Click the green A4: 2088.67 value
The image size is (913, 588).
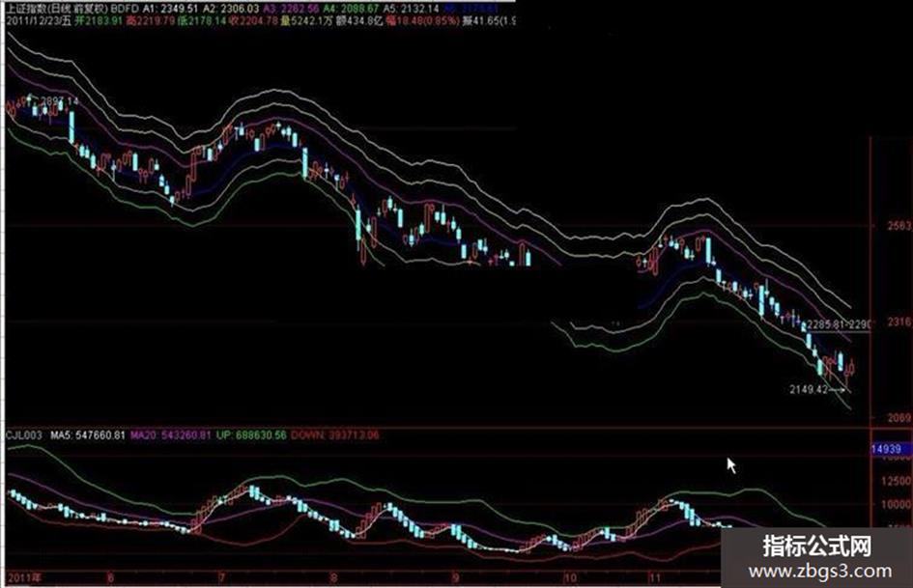coord(351,8)
